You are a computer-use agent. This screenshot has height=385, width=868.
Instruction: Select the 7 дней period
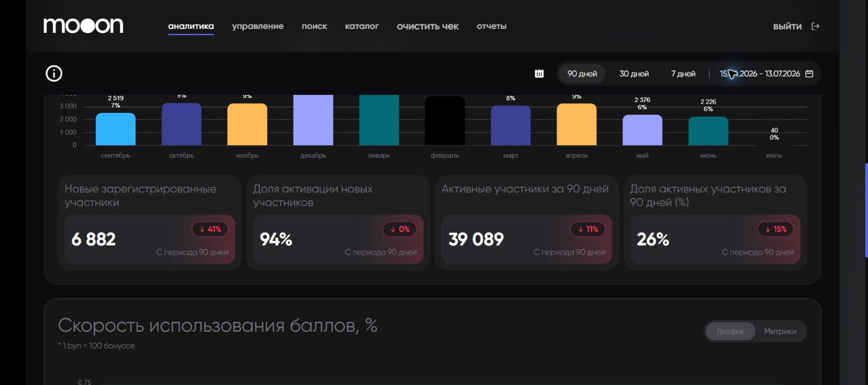[x=683, y=74]
